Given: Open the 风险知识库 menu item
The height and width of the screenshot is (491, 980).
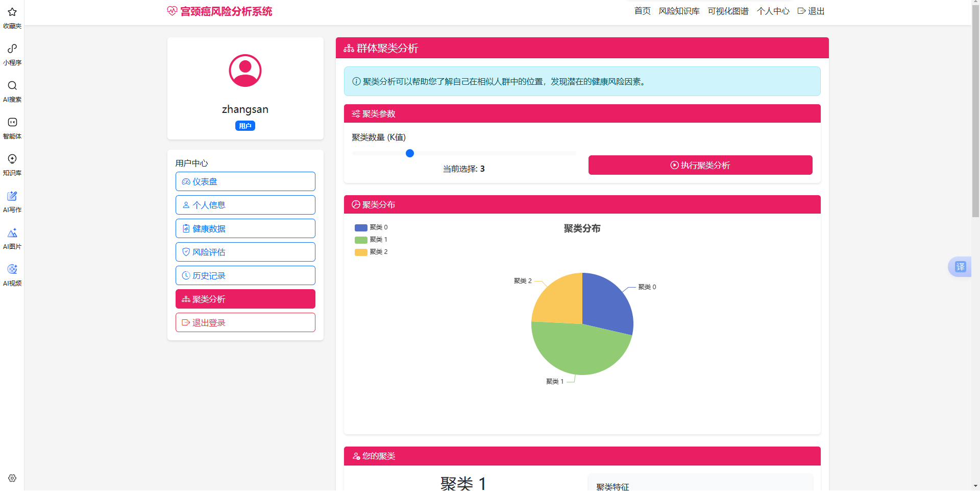Looking at the screenshot, I should 679,11.
